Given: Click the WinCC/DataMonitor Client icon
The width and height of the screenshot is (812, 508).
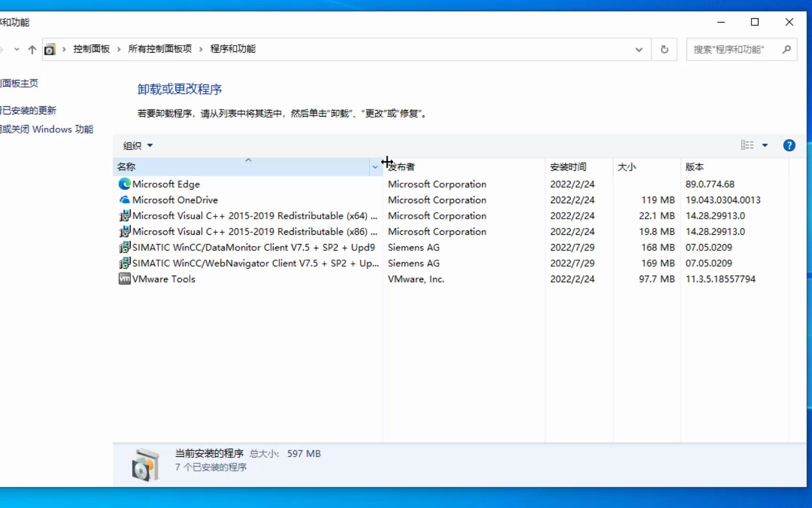Looking at the screenshot, I should pyautogui.click(x=125, y=247).
